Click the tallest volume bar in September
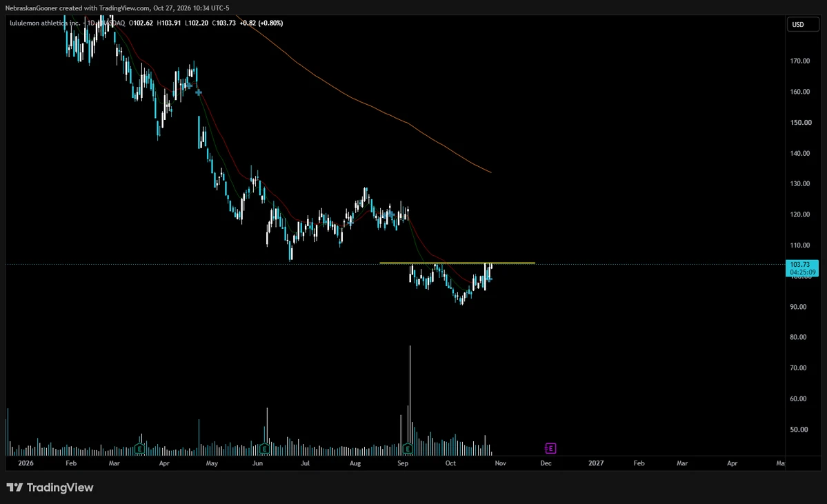Image resolution: width=827 pixels, height=504 pixels. click(x=410, y=401)
